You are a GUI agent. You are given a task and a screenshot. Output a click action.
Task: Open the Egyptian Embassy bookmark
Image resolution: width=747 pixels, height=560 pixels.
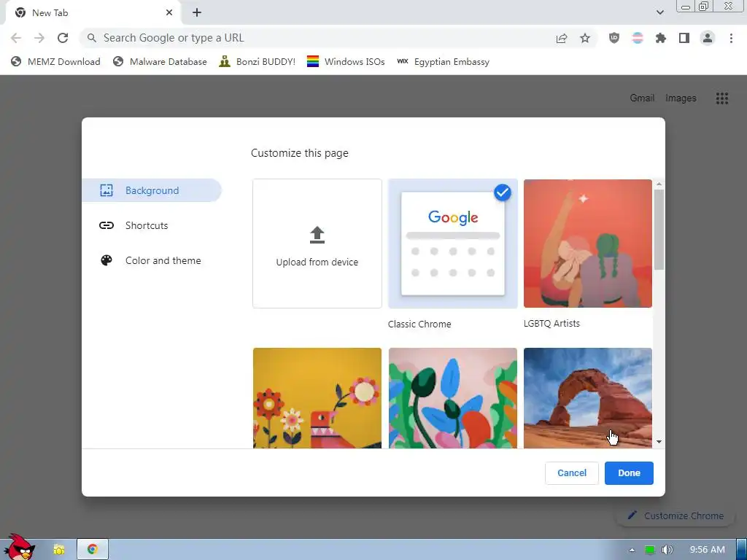coord(443,62)
